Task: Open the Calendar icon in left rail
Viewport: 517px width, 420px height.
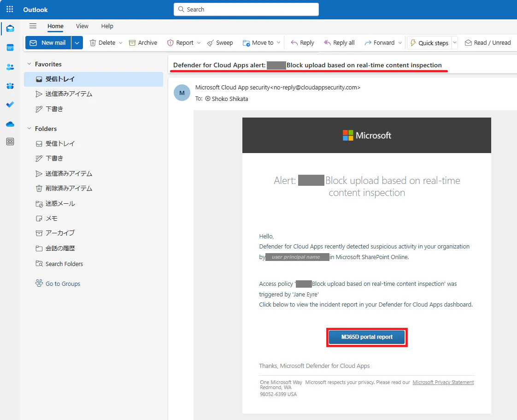Action: [10, 47]
